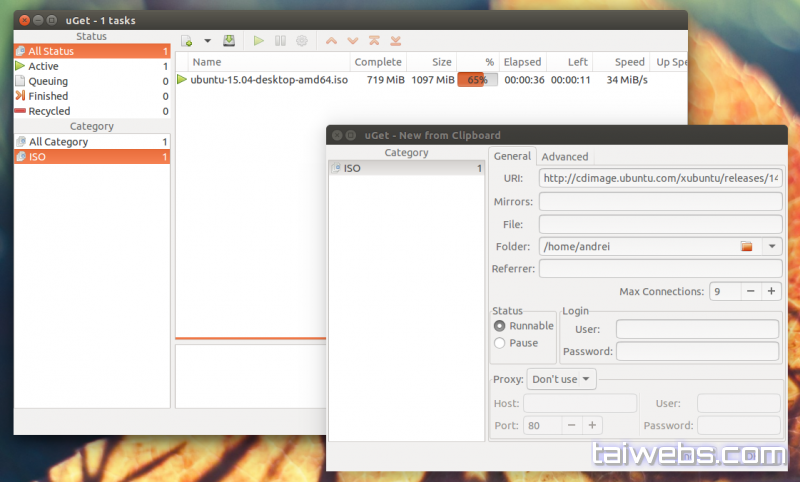Image resolution: width=800 pixels, height=482 pixels.
Task: Click the folder browse icon in Folder field
Action: (745, 246)
